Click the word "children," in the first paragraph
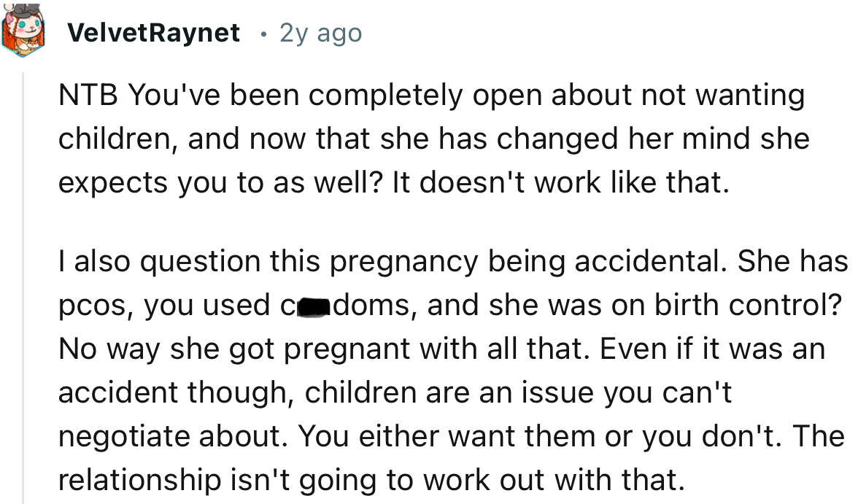Image resolution: width=858 pixels, height=504 pixels. [x=118, y=139]
